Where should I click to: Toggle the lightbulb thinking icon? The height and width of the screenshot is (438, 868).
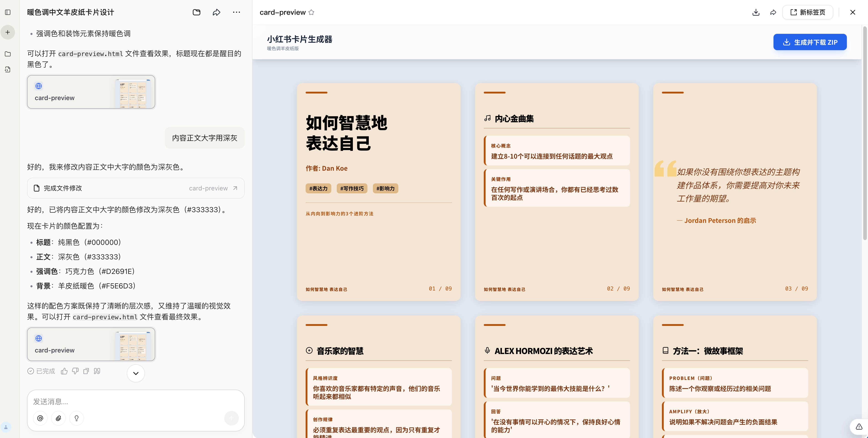tap(77, 418)
